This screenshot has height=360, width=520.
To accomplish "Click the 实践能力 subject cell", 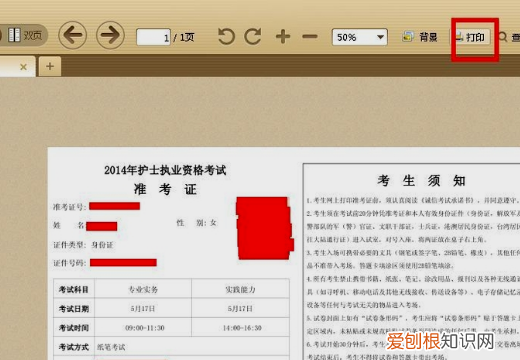I will point(240,289).
